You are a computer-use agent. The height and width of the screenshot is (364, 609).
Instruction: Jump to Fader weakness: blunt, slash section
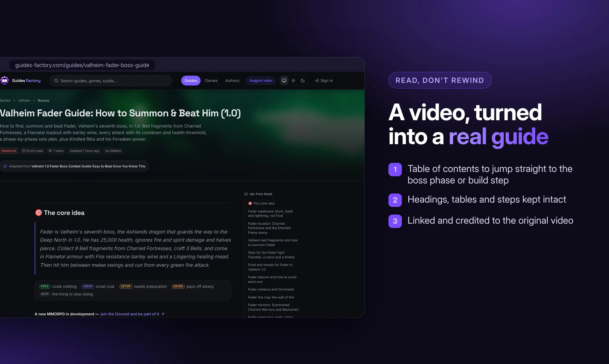[x=270, y=213]
